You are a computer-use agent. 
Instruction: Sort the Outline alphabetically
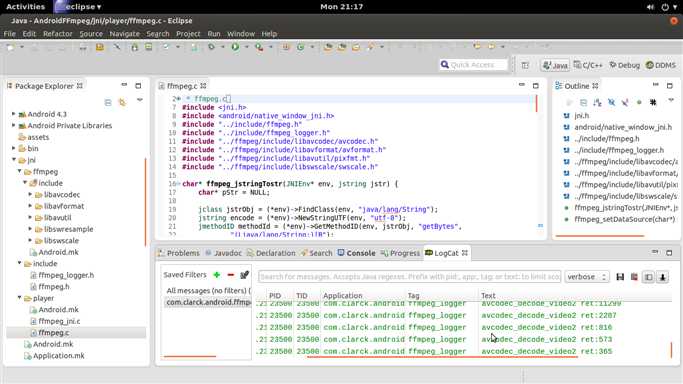pyautogui.click(x=597, y=102)
